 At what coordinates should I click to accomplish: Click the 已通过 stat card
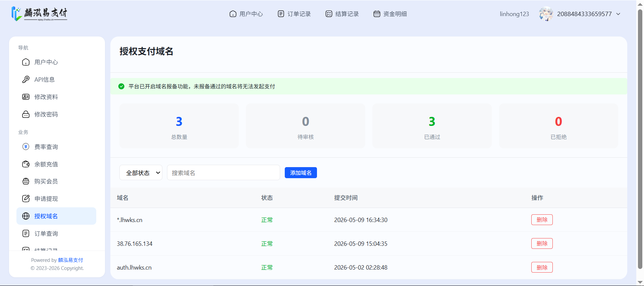tap(432, 126)
